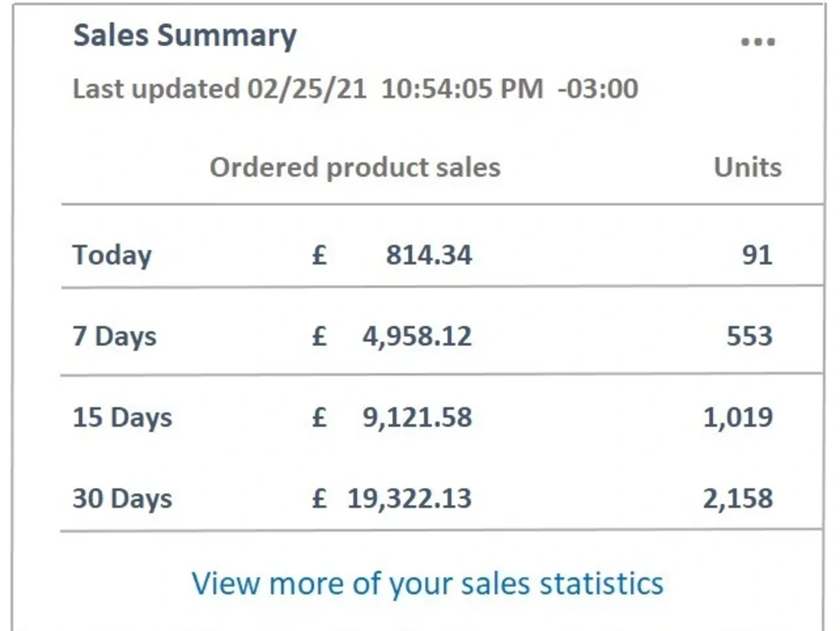
Task: Open the three-dot options menu
Action: 758,42
